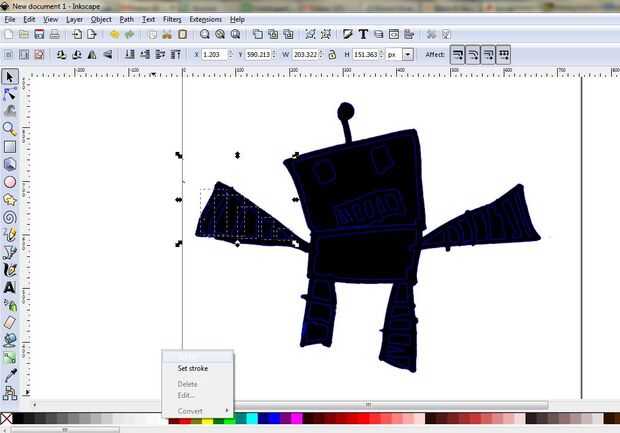Click the Undo arrow icon
The image size is (620, 433).
(x=115, y=34)
